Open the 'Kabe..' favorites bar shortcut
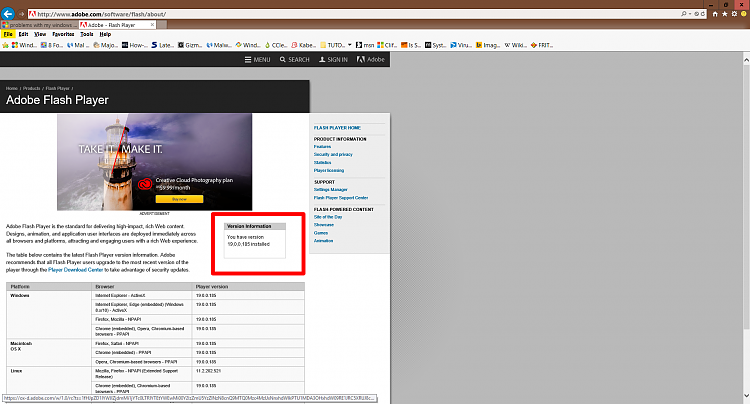Viewport: 750px width, 404px height. point(304,45)
